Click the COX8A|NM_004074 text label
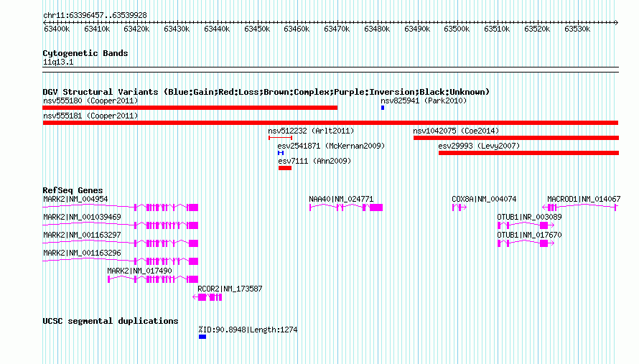This screenshot has width=639, height=364. click(x=484, y=199)
